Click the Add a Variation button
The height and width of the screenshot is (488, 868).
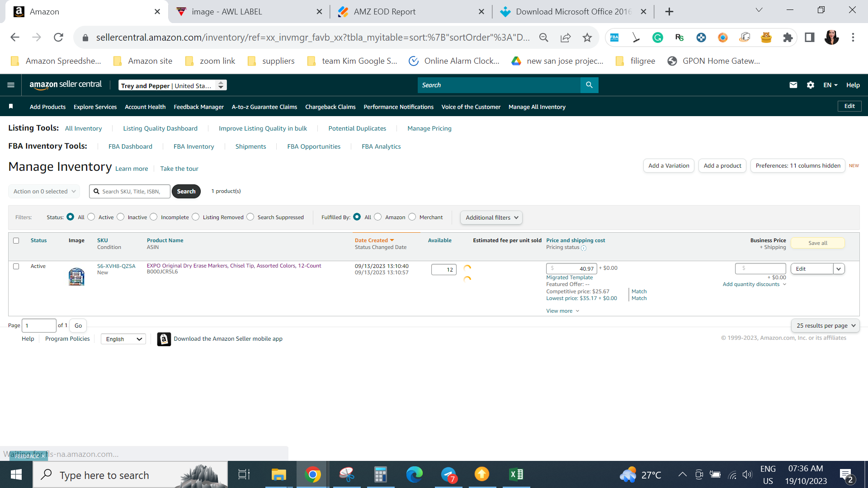pos(669,166)
